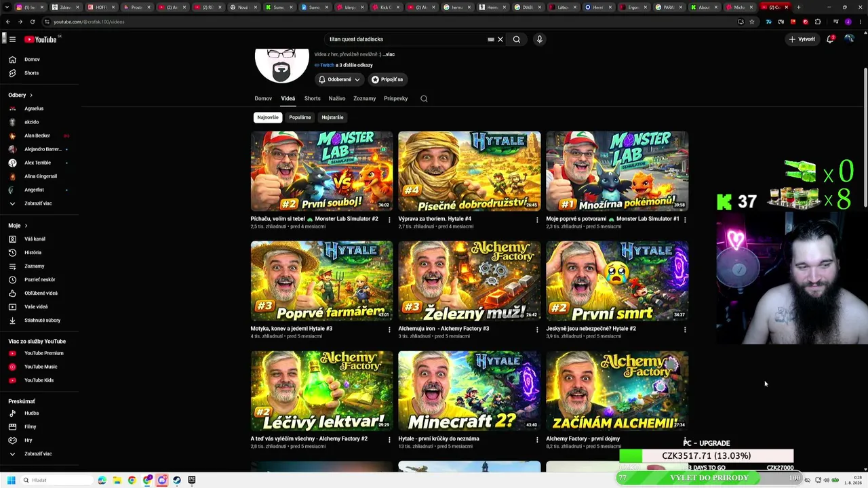Select the Populárne sort chip
The image size is (868, 488).
tap(300, 117)
